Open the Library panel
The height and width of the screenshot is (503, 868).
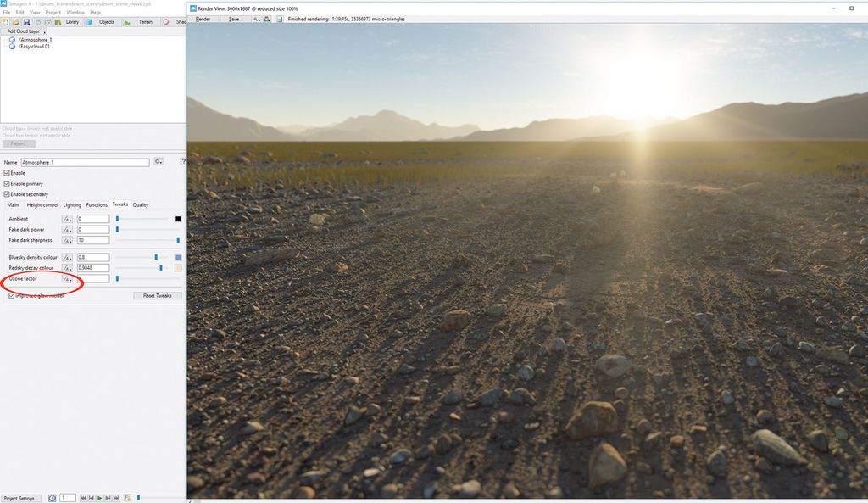71,21
